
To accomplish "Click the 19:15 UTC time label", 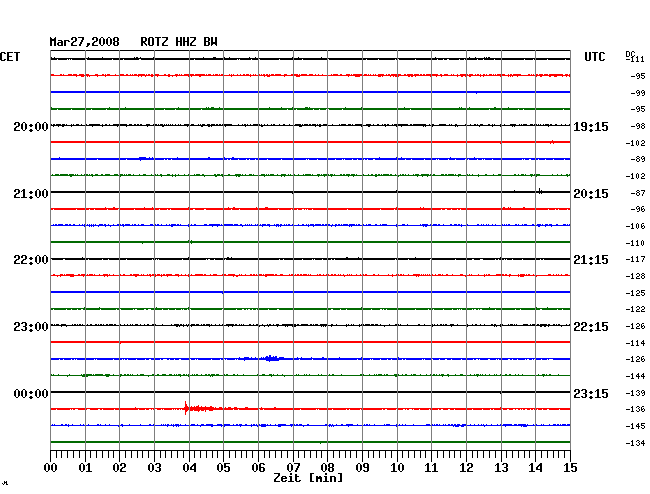I will click(591, 126).
